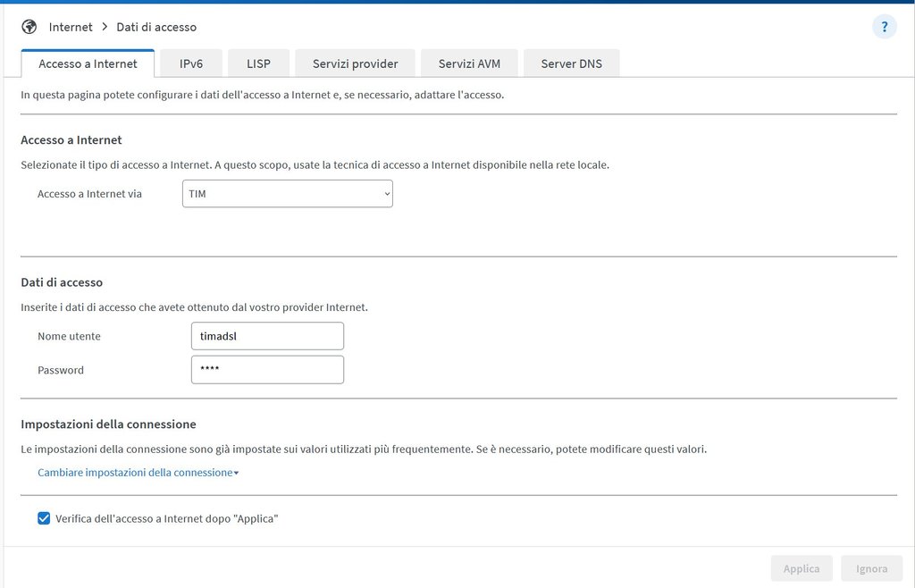The width and height of the screenshot is (915, 588).
Task: Open the provider dropdown showing TIM
Action: click(x=287, y=194)
